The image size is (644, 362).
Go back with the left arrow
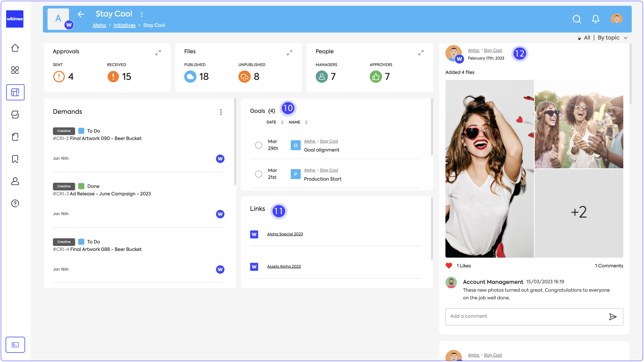click(x=81, y=14)
